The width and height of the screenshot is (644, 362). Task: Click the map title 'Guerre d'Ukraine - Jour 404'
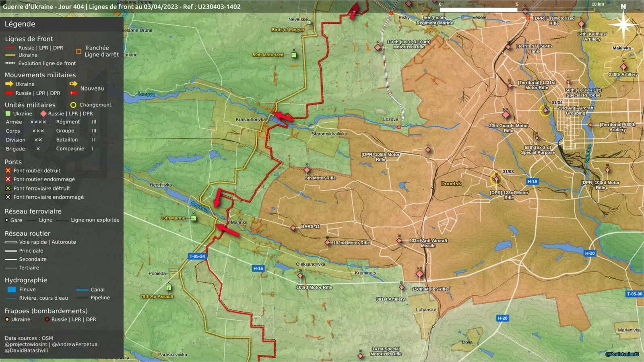point(43,6)
